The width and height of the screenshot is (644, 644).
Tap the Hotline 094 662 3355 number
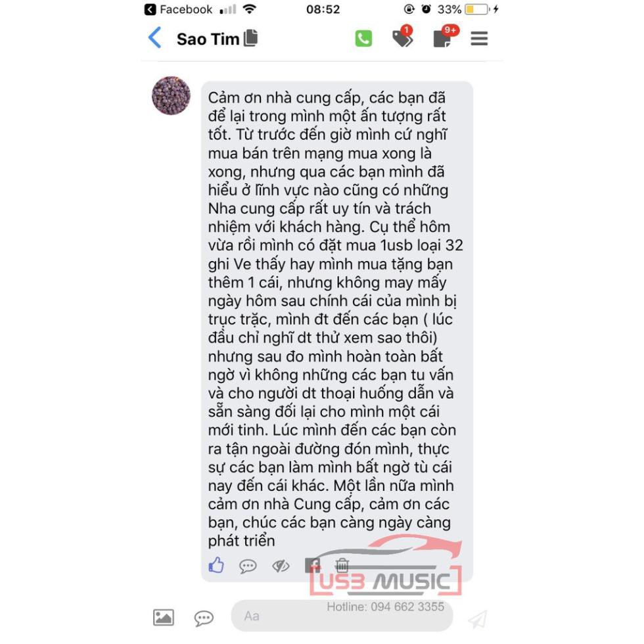tap(385, 607)
